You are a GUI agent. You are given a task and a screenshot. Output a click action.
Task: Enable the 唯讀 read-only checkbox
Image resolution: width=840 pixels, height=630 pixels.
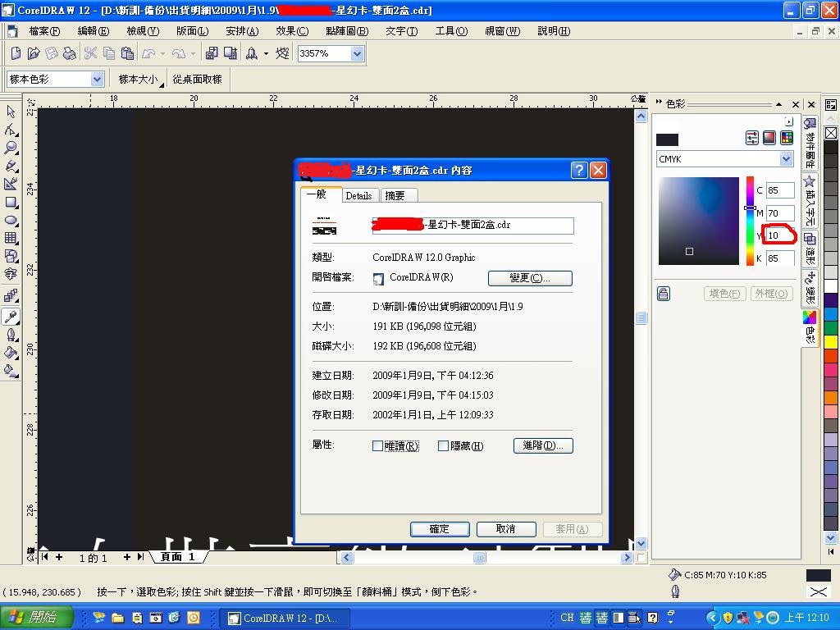click(377, 446)
